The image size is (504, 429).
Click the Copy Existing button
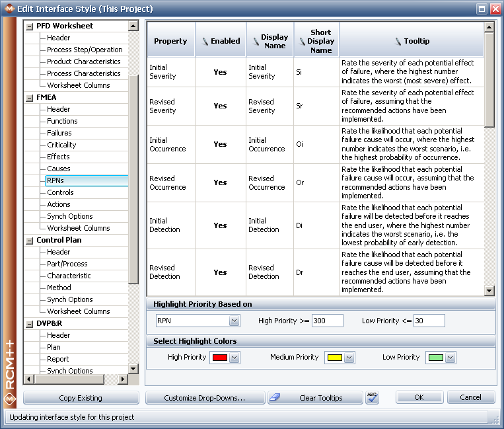(x=81, y=398)
